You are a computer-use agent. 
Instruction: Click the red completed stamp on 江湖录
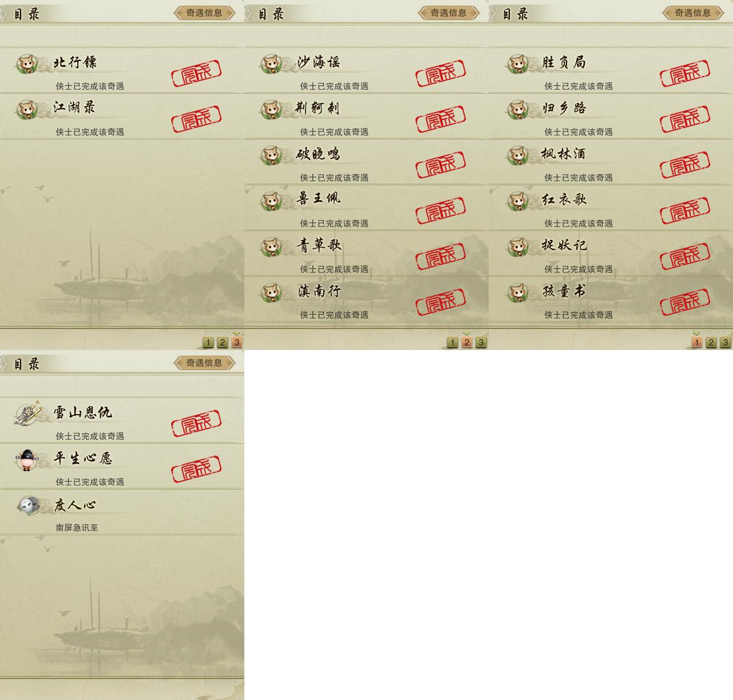coord(196,119)
